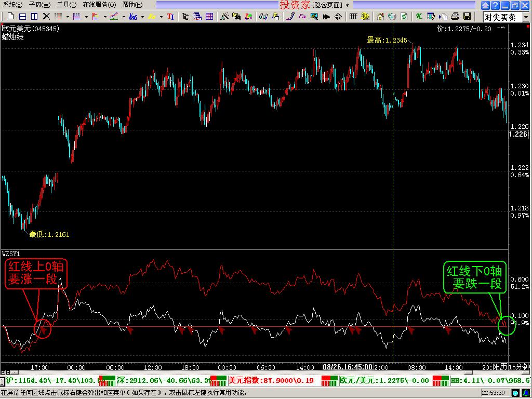Click the 阳历 calendar label

click(x=499, y=367)
